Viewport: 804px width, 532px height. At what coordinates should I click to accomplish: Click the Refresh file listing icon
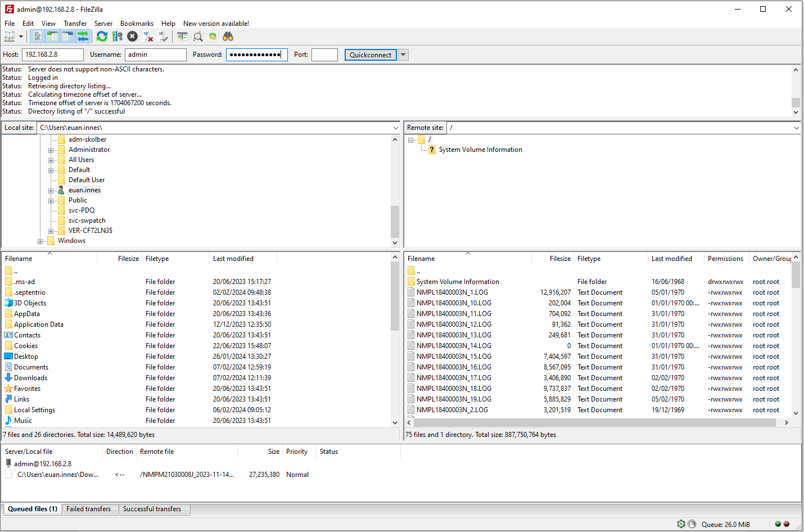coord(102,36)
